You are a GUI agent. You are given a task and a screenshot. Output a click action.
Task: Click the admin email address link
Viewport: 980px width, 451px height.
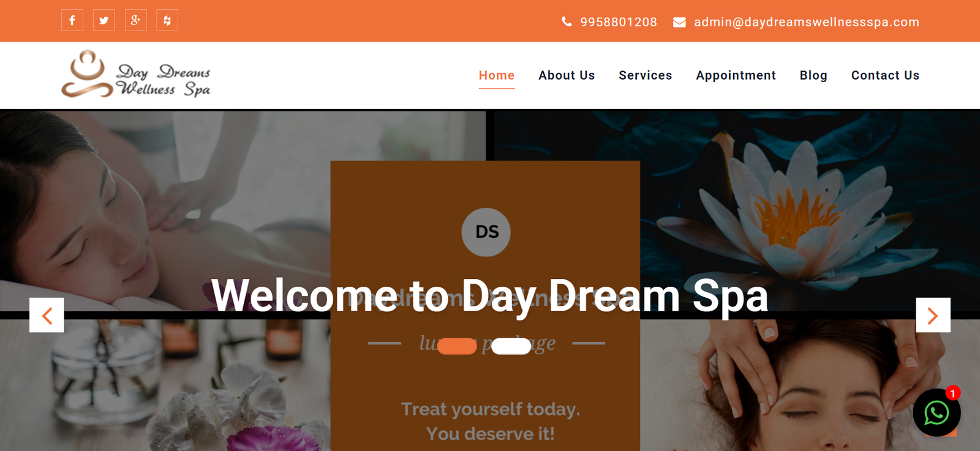pos(806,22)
